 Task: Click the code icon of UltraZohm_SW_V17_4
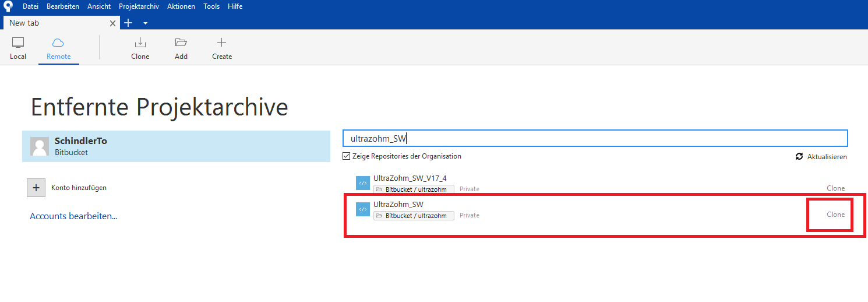click(363, 183)
